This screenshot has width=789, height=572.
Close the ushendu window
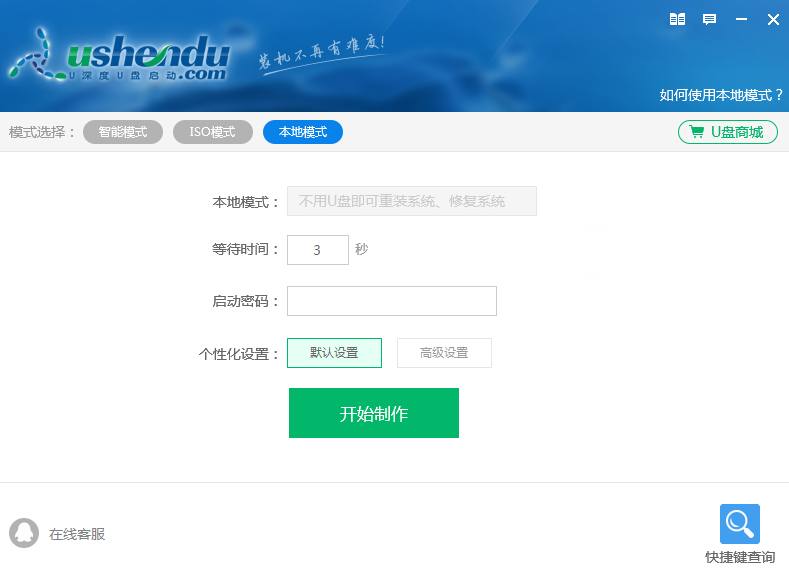click(x=773, y=20)
